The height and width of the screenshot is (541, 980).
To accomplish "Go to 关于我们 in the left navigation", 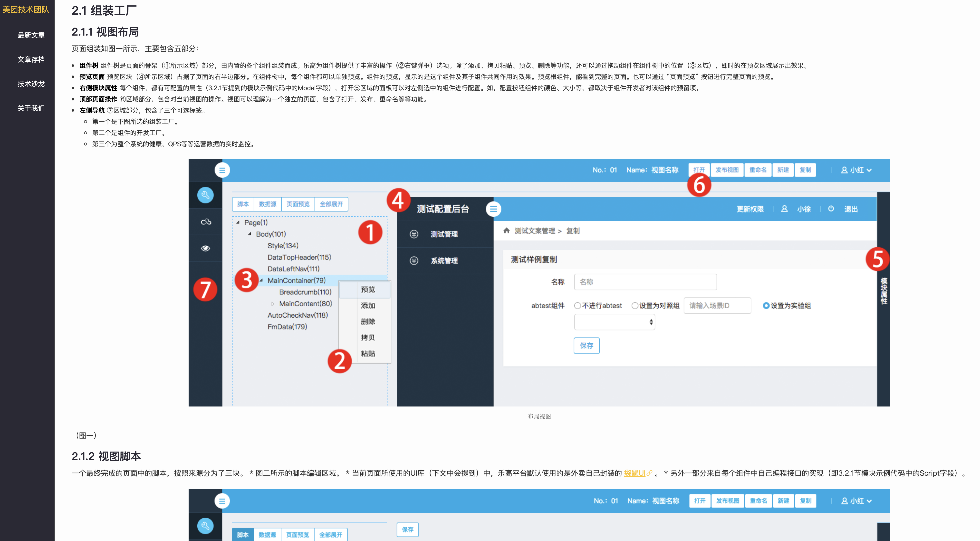I will [x=31, y=108].
